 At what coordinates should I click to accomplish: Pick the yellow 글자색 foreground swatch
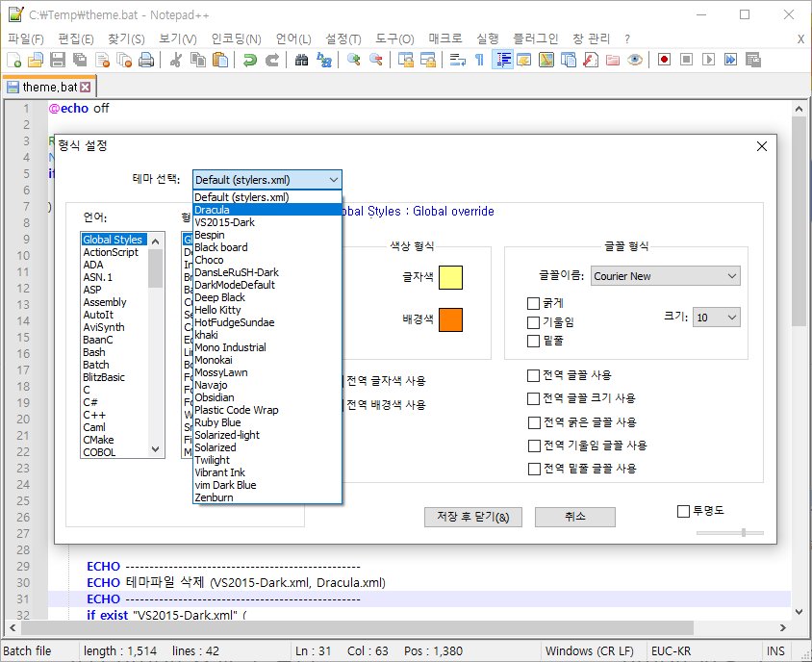pyautogui.click(x=450, y=277)
